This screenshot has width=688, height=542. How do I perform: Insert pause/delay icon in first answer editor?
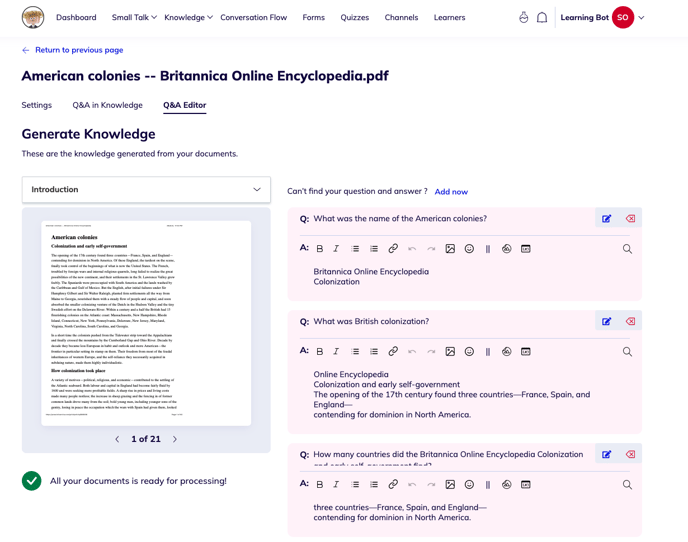487,249
